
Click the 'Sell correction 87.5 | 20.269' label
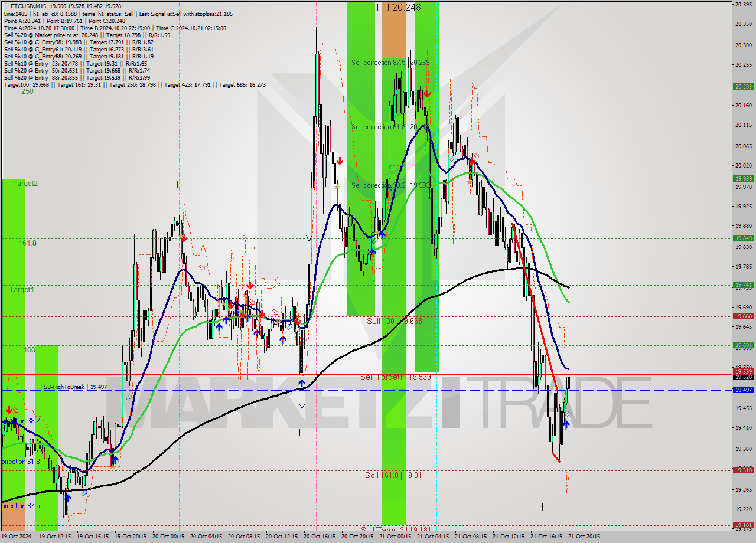tap(390, 62)
